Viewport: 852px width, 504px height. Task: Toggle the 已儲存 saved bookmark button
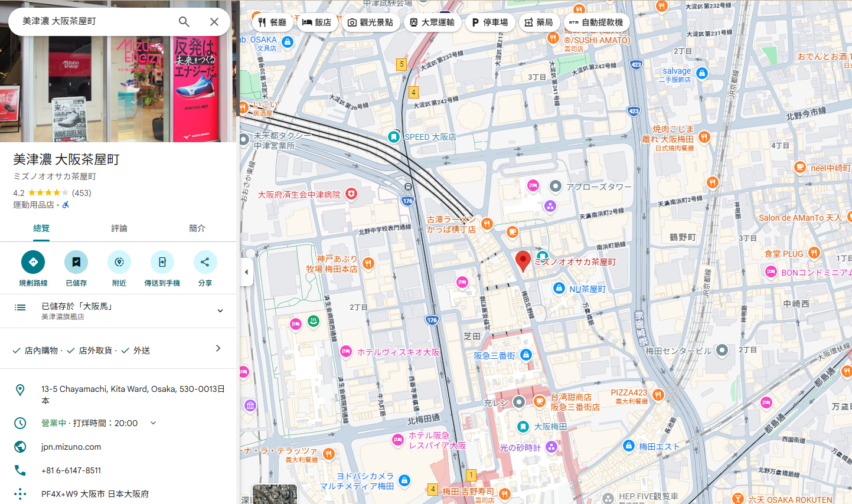click(x=76, y=262)
